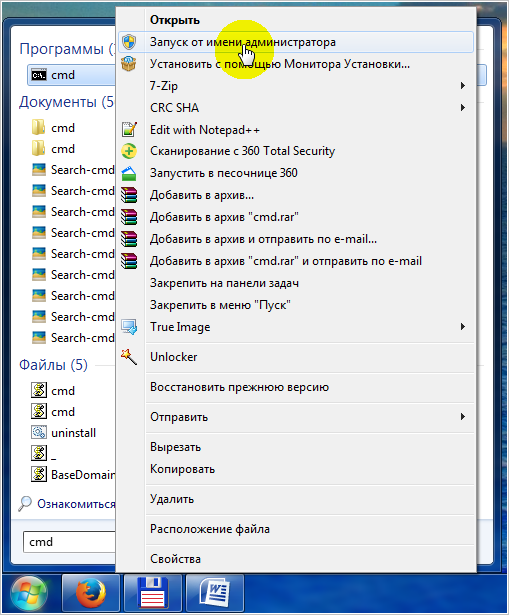The image size is (509, 615).
Task: Click the 360 sandbox icon
Action: (x=129, y=173)
